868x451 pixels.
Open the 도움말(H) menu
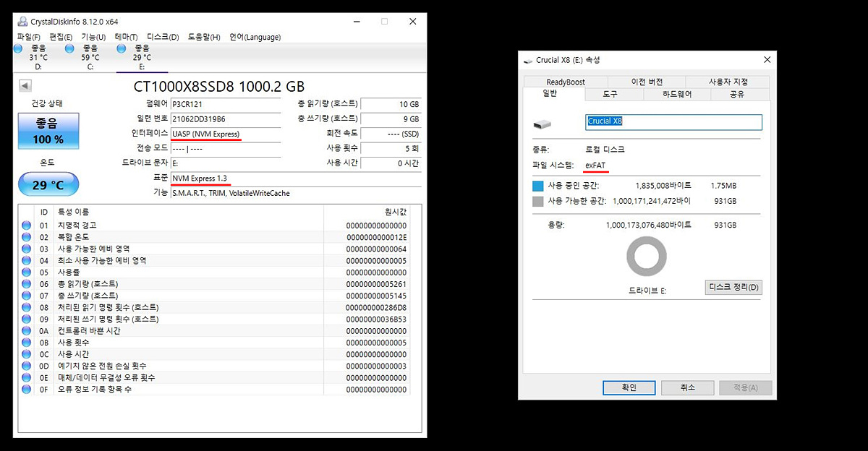click(204, 37)
